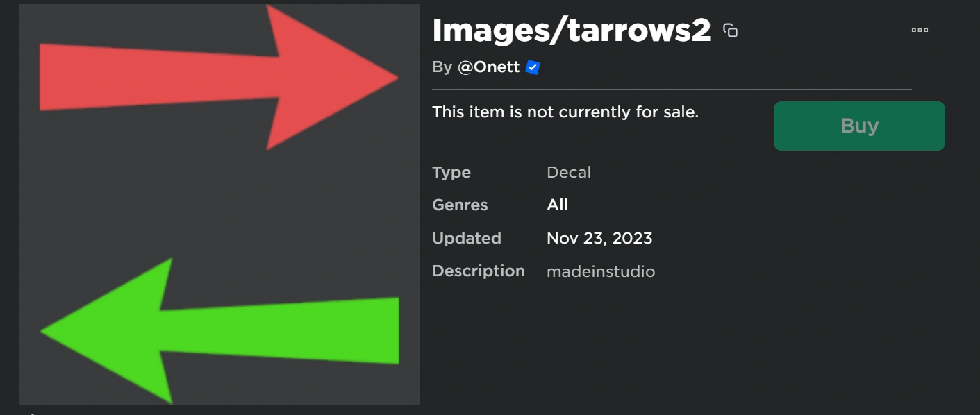Click the horizontal divider line under the creator name
This screenshot has height=415, width=980.
671,90
